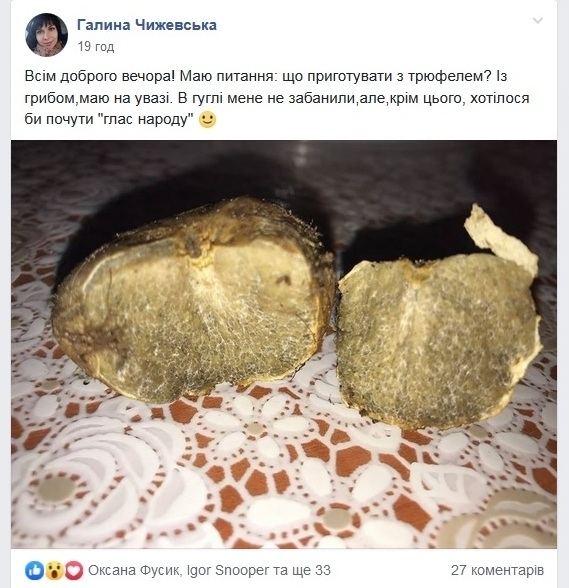Click the post text about truffle
The width and height of the screenshot is (569, 588).
point(277,98)
